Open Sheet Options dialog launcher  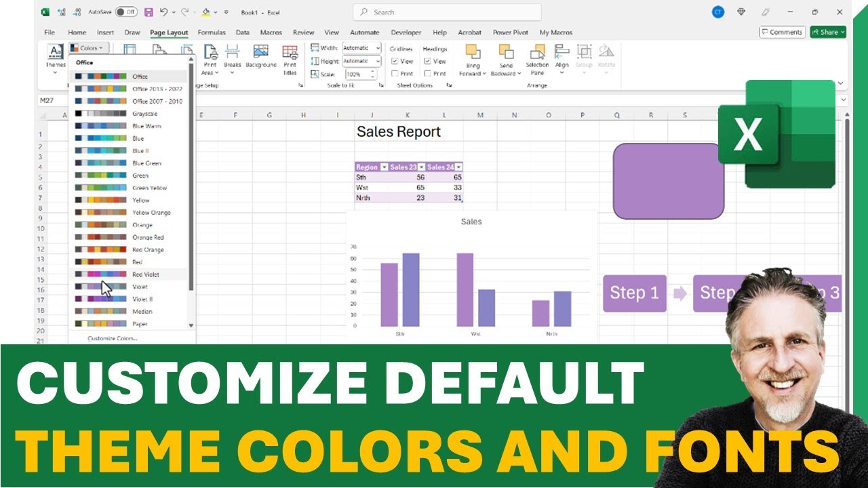point(449,85)
